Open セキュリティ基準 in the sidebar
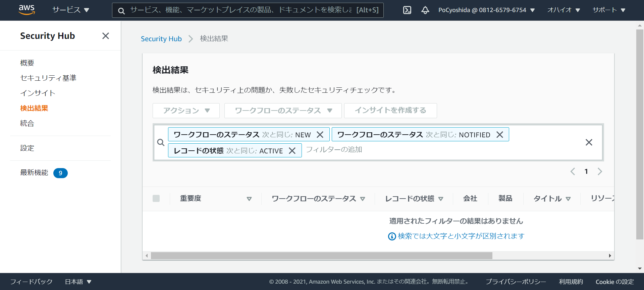644x290 pixels. (48, 78)
